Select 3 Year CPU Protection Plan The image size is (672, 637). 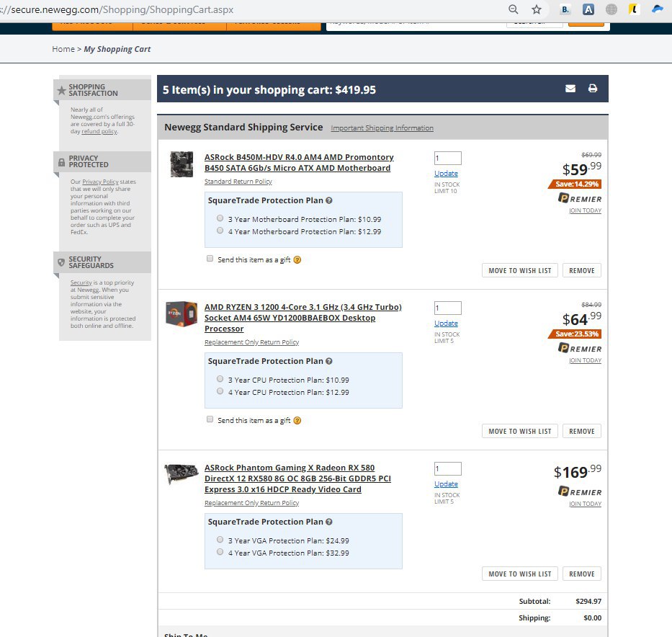coord(220,379)
